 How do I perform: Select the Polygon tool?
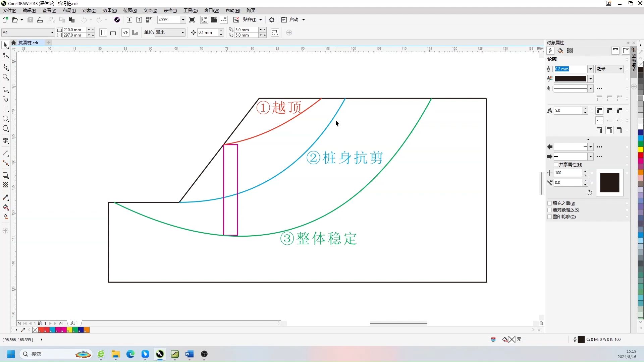[5, 128]
